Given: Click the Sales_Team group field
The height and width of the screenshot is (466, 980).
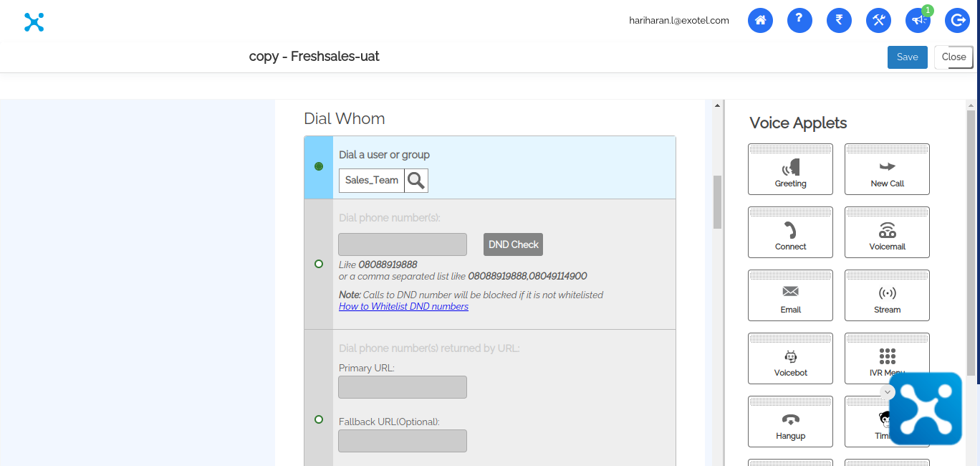Looking at the screenshot, I should 372,181.
